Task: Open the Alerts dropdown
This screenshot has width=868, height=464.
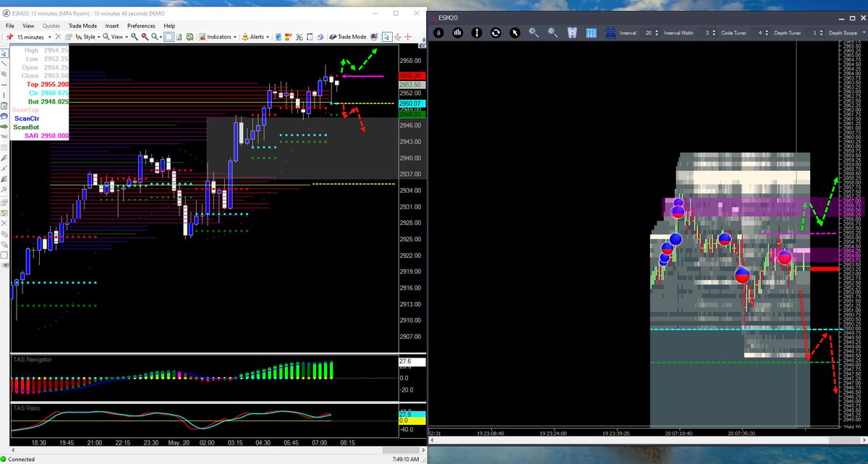Action: pyautogui.click(x=255, y=36)
